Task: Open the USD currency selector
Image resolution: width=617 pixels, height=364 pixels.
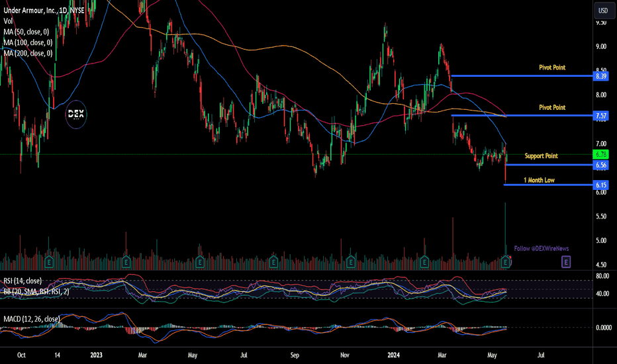Action: 603,11
